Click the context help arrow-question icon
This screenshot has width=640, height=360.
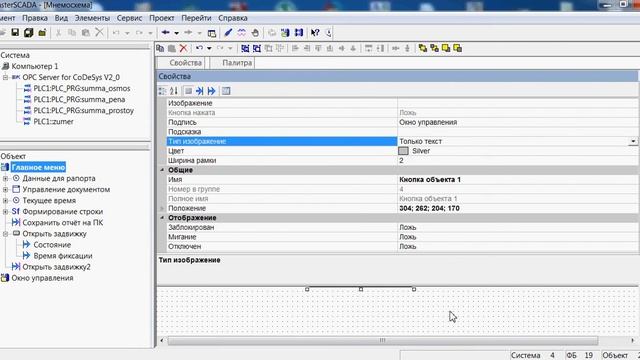tap(315, 33)
